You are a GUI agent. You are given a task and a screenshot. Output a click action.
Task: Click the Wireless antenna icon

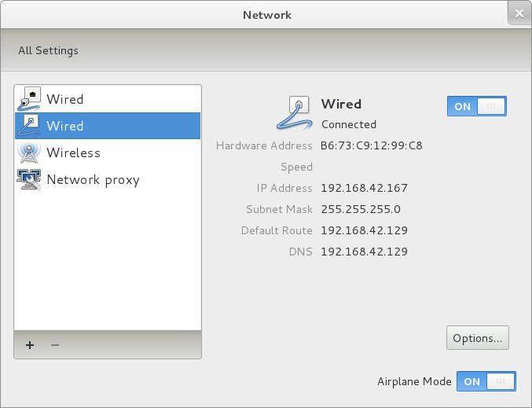tap(29, 153)
